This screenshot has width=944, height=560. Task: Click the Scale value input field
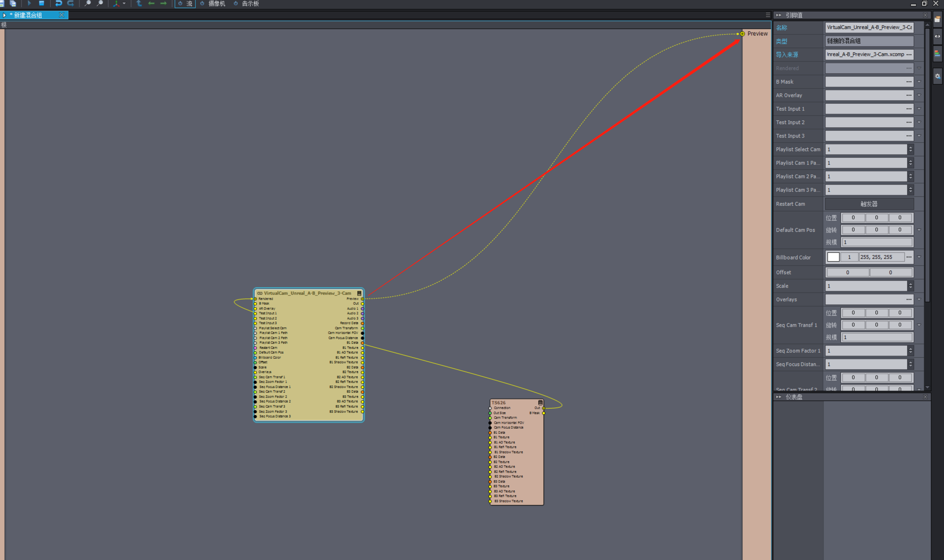click(x=865, y=286)
